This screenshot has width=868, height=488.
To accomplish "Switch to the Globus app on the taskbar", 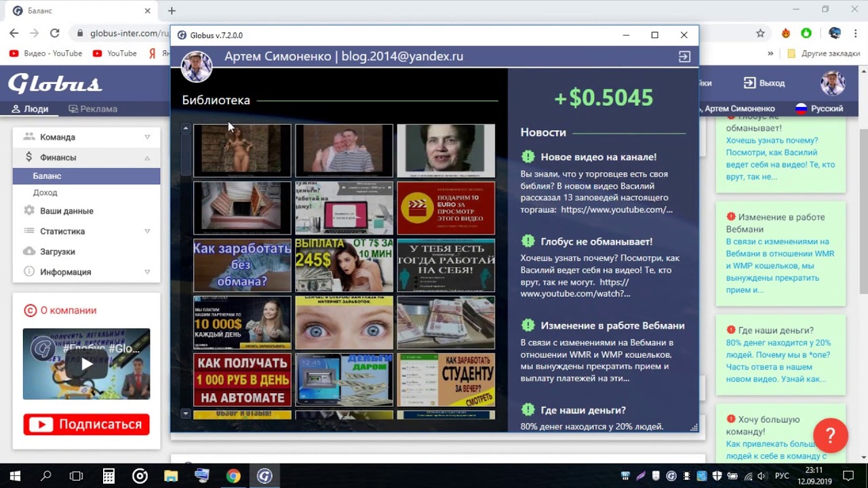I will point(264,476).
